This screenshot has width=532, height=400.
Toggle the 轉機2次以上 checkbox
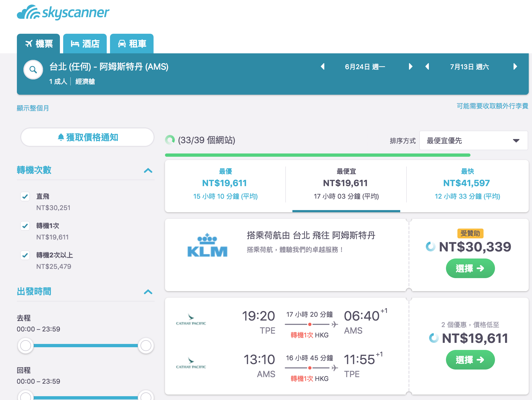pyautogui.click(x=25, y=255)
